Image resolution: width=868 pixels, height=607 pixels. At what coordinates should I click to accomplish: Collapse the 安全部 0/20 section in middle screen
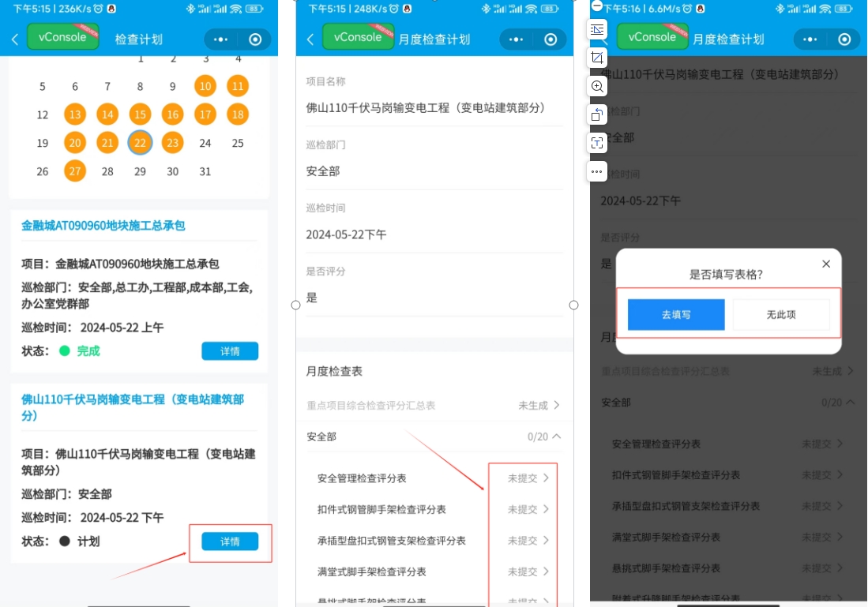556,437
